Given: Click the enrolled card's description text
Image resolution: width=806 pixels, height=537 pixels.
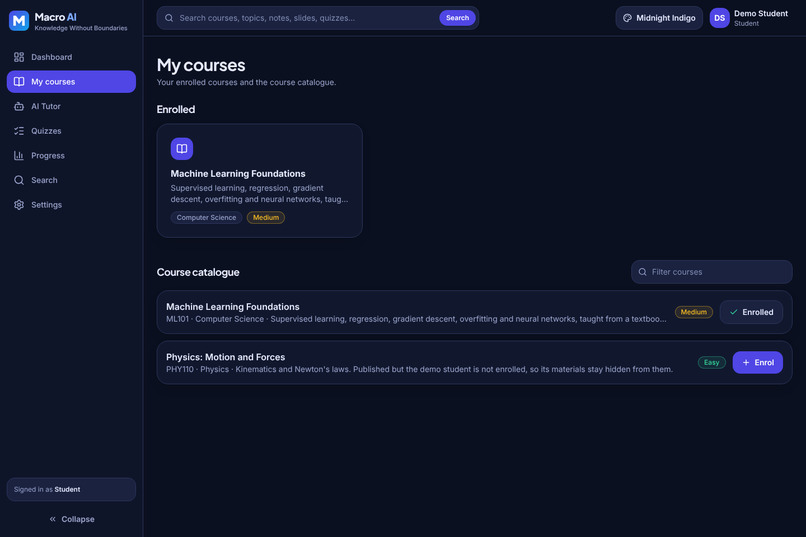Looking at the screenshot, I should [259, 194].
